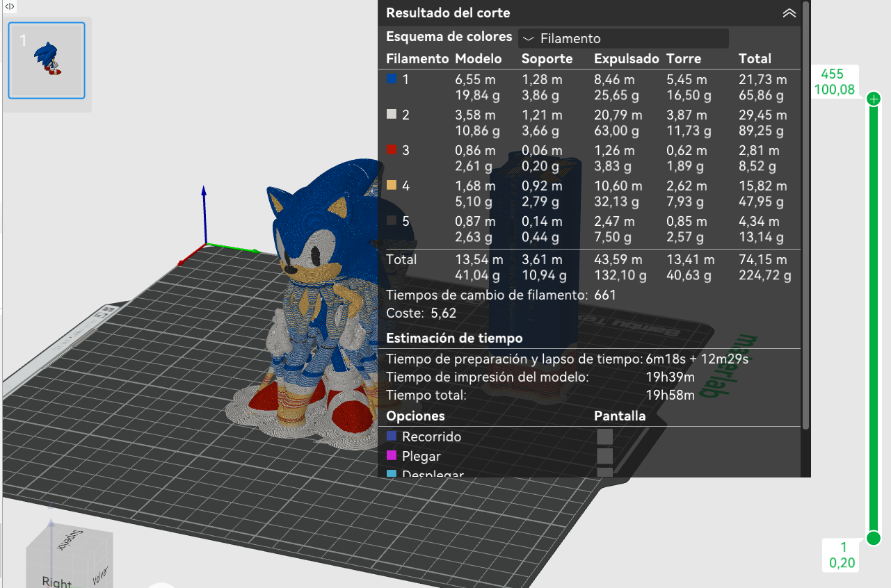Click top layer label 455 100,08
Image resolution: width=891 pixels, height=588 pixels.
pyautogui.click(x=835, y=82)
